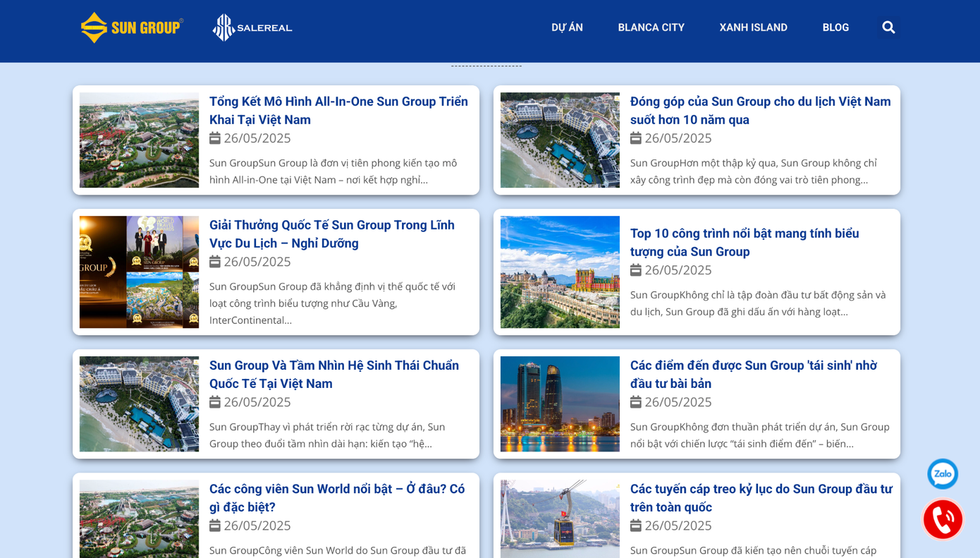The image size is (980, 558).
Task: Read article on Sun Group tourism contributions
Action: point(760,111)
